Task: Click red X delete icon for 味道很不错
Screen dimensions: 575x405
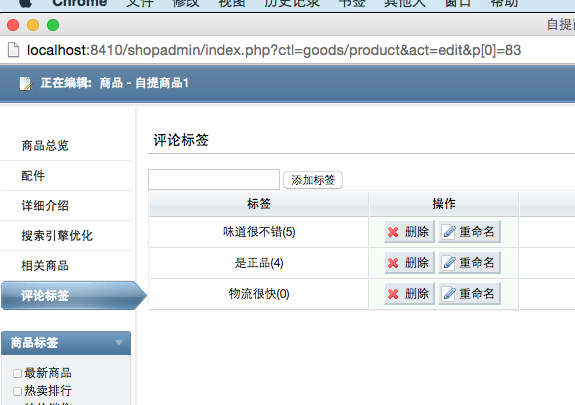Action: 393,232
